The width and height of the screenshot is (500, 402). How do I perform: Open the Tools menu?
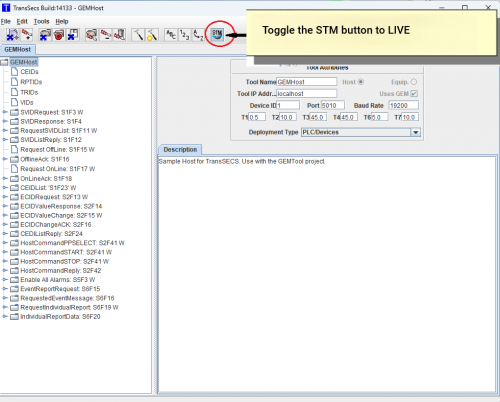(x=41, y=21)
